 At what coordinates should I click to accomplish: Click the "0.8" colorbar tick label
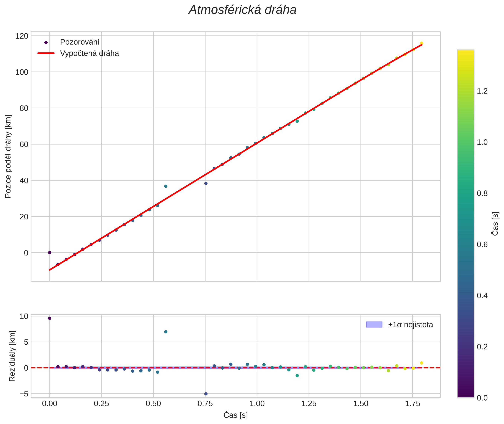click(x=482, y=193)
